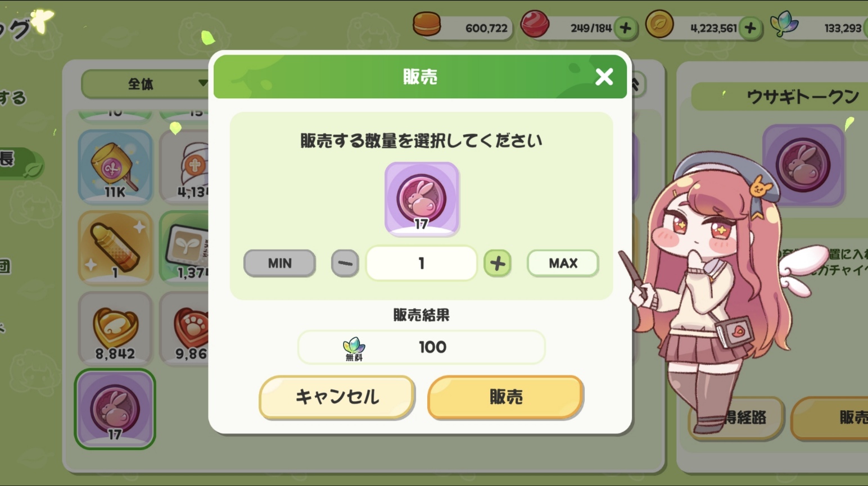Viewport: 868px width, 486px height.
Task: Click the rainbow butterfly currency icon
Action: point(784,25)
